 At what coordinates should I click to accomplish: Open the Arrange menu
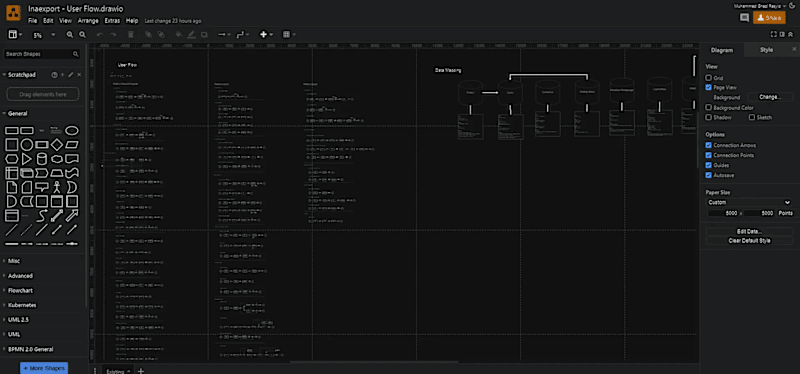pyautogui.click(x=88, y=21)
